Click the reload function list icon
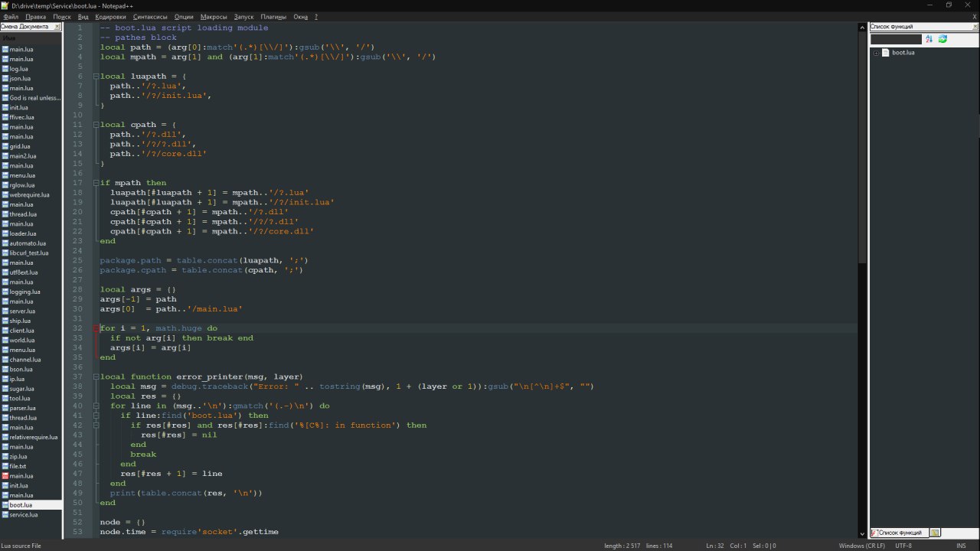Screen dimensions: 980x551 942,39
